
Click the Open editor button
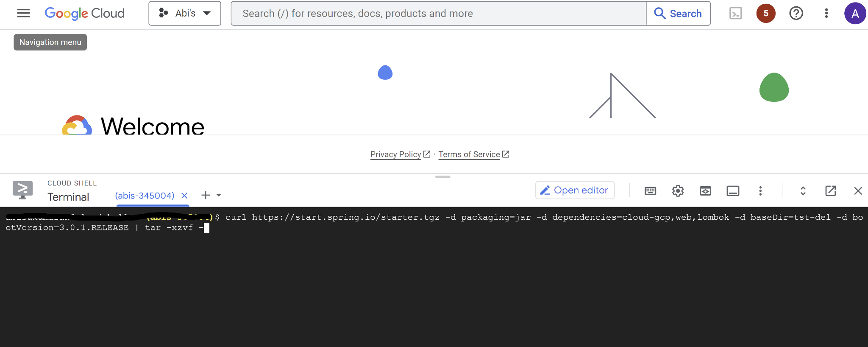[575, 190]
